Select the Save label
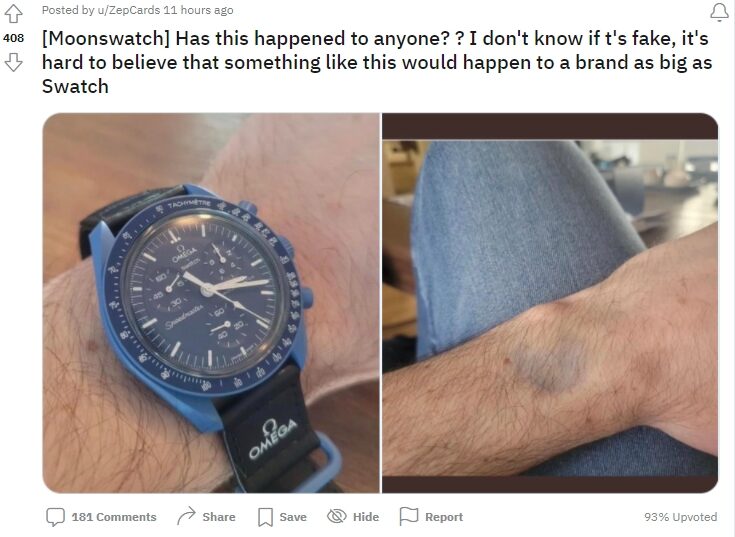Image resolution: width=735 pixels, height=537 pixels. pyautogui.click(x=293, y=517)
